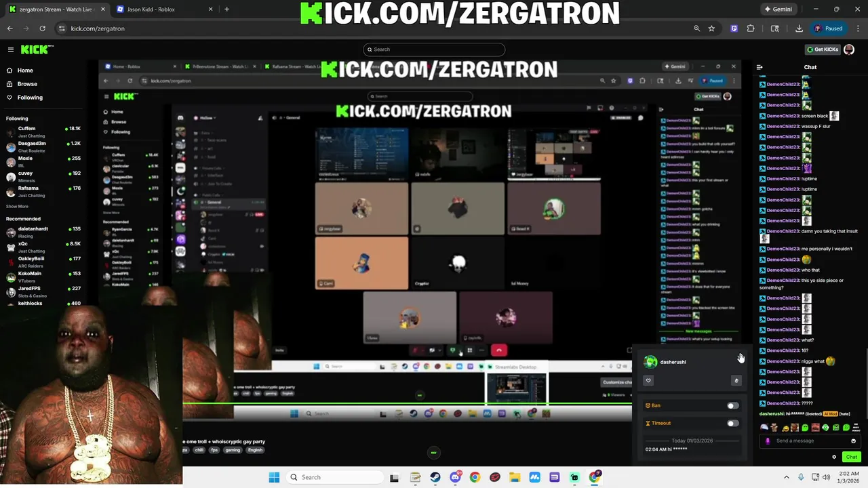The height and width of the screenshot is (488, 868).
Task: Click the 'DemonChild23: 16?' chat message
Action: 784,350
